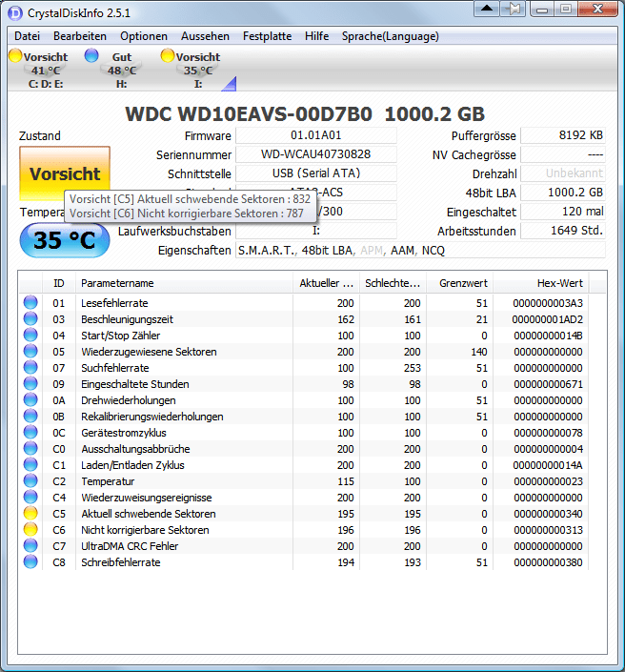Click the yellow Vorsicht health status button
Viewport: 625px width, 672px height.
tap(65, 173)
